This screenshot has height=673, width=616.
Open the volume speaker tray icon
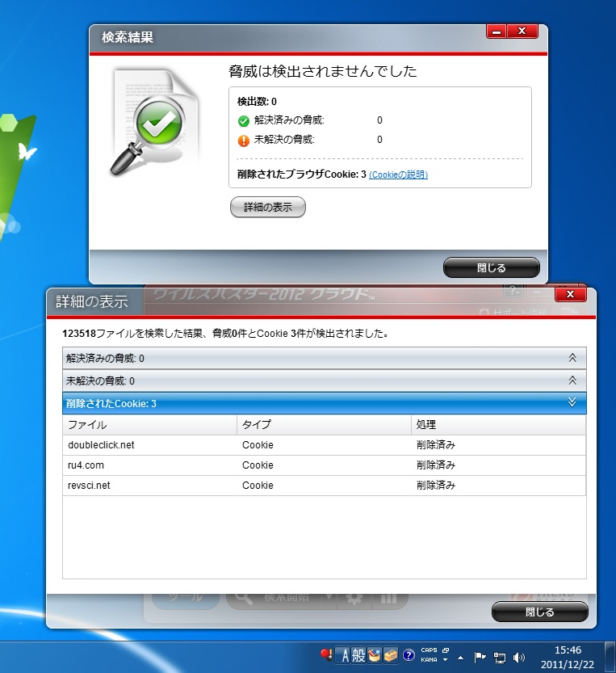pyautogui.click(x=518, y=656)
